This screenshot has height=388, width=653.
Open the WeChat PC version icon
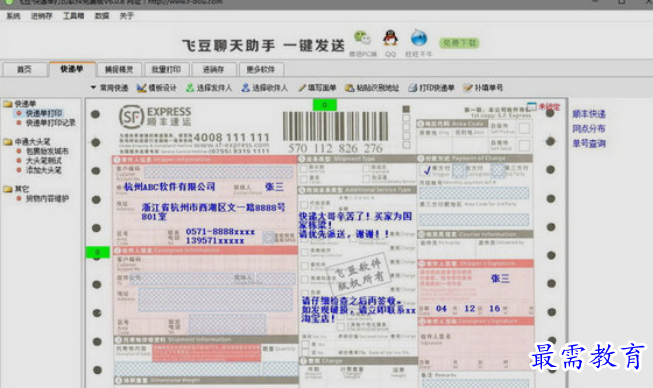pos(362,38)
